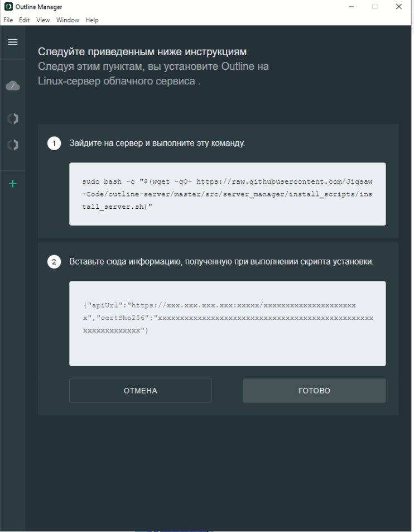Open the Window menu
Viewport: 414px width, 532px height.
point(68,20)
